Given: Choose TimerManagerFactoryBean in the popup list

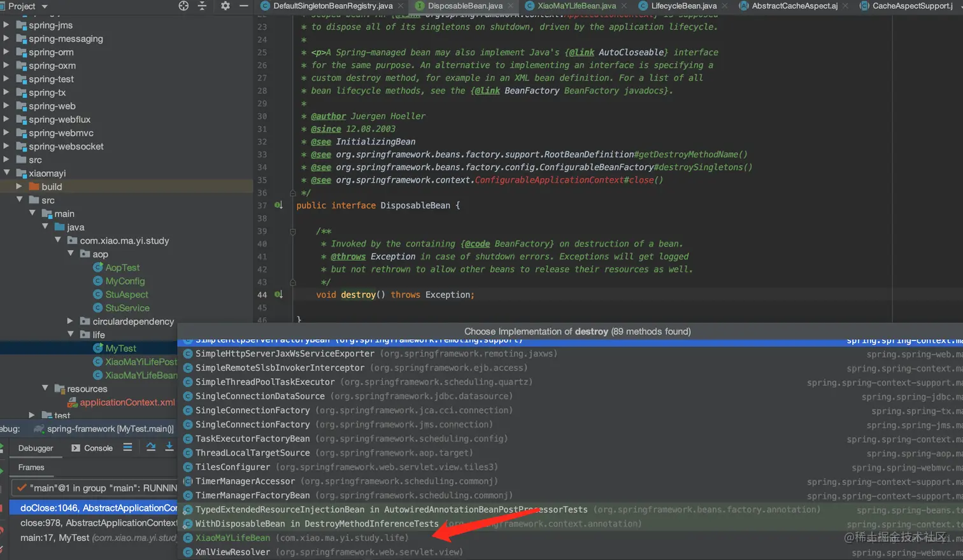Looking at the screenshot, I should [x=570, y=495].
